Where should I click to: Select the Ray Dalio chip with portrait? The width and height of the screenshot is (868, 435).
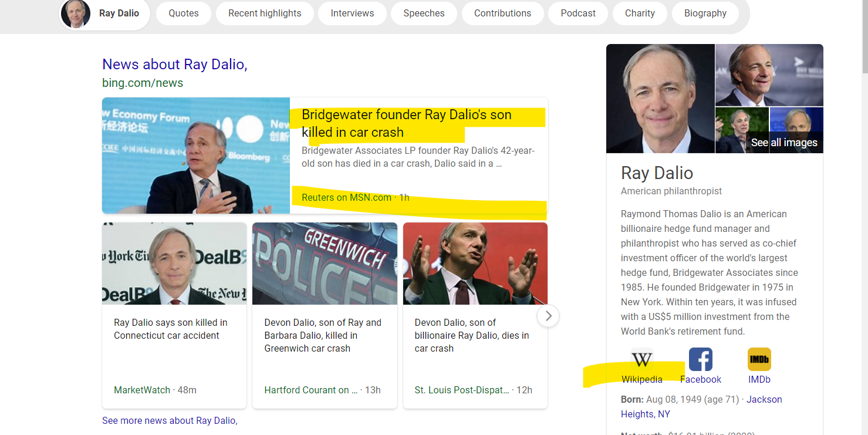105,13
